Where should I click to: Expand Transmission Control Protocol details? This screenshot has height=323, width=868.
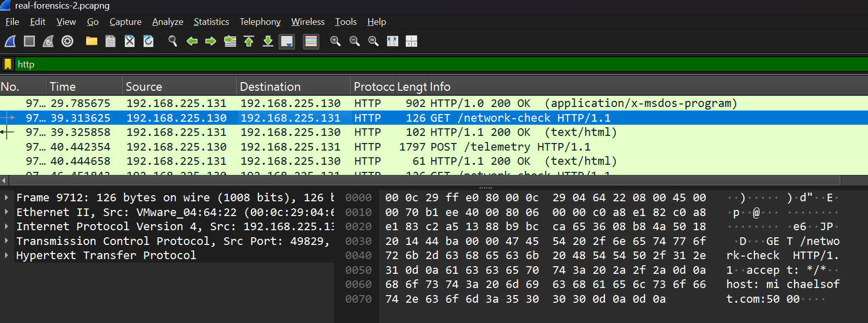coord(6,241)
